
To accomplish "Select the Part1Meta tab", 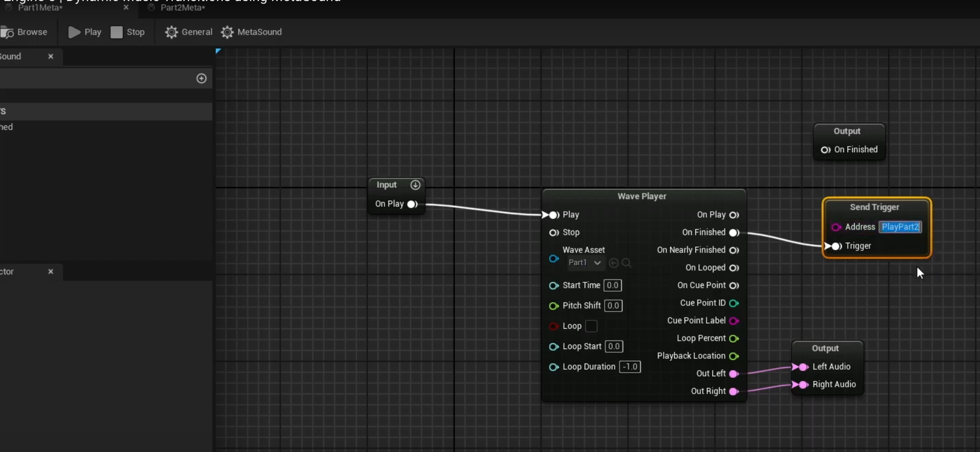I will pyautogui.click(x=40, y=8).
